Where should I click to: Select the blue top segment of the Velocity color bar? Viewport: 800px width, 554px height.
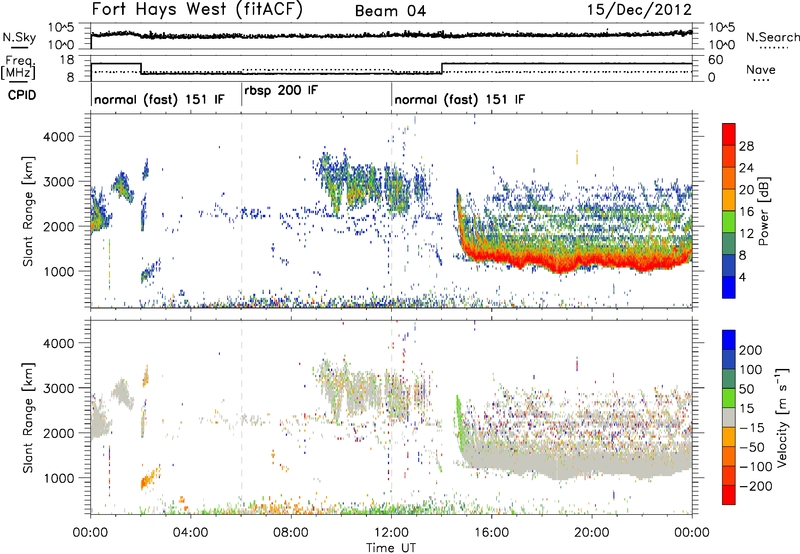729,340
